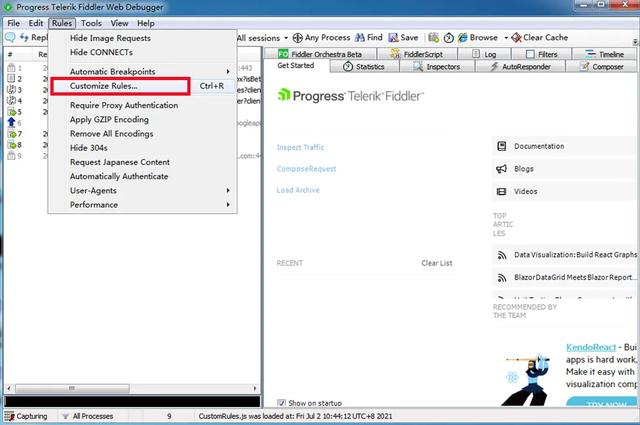Viewport: 640px width, 425px height.
Task: Toggle the Capturing status indicator
Action: pos(26,416)
